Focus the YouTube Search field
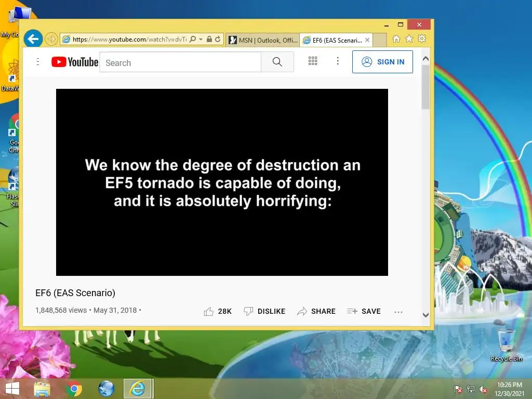Viewport: 532px width, 399px height. point(180,62)
